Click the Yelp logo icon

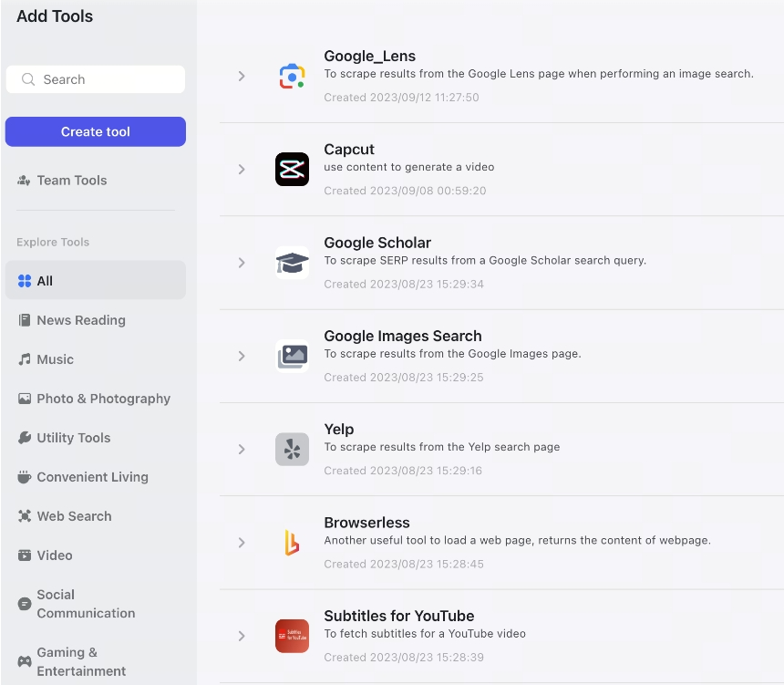tap(292, 450)
